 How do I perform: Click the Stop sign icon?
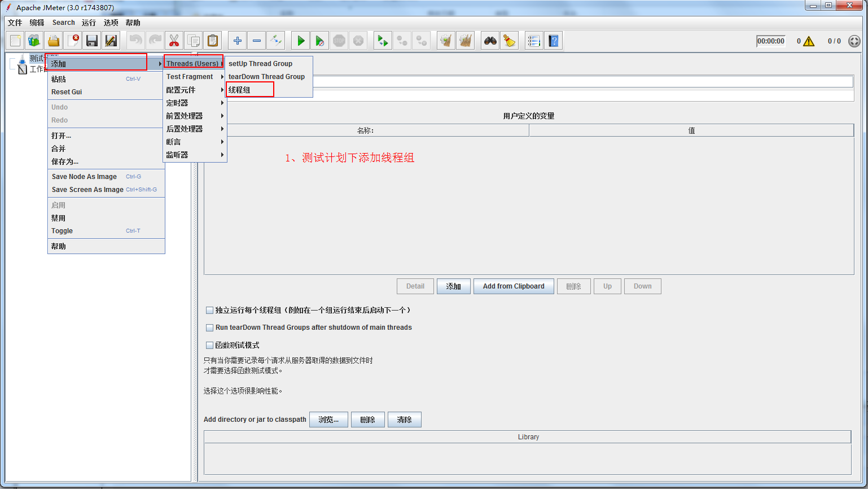[339, 41]
